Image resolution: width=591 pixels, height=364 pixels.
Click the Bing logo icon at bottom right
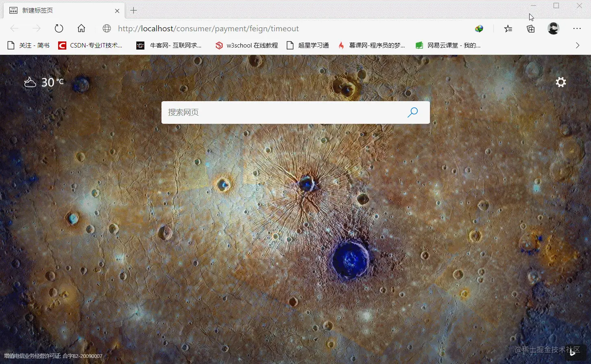click(573, 353)
